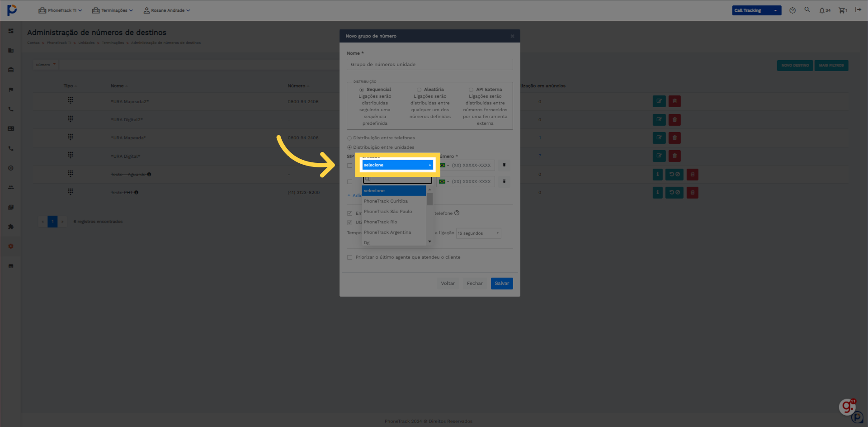Select API Externa distribution
The height and width of the screenshot is (427, 868).
tap(471, 90)
